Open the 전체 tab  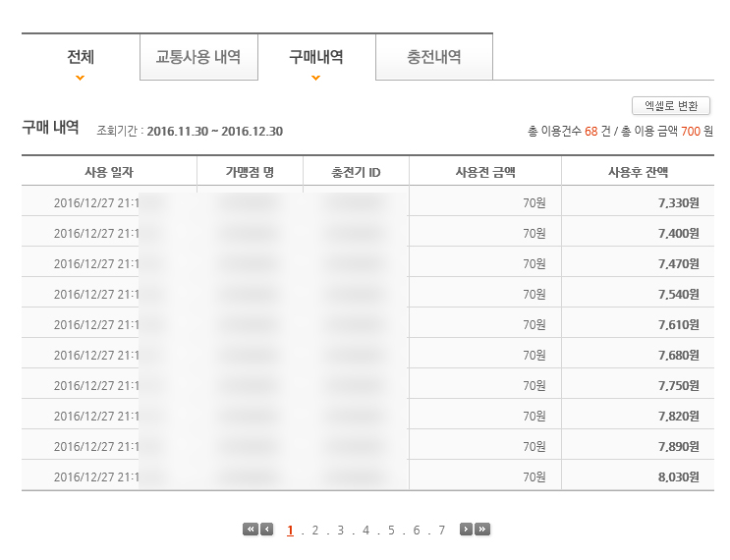(81, 57)
